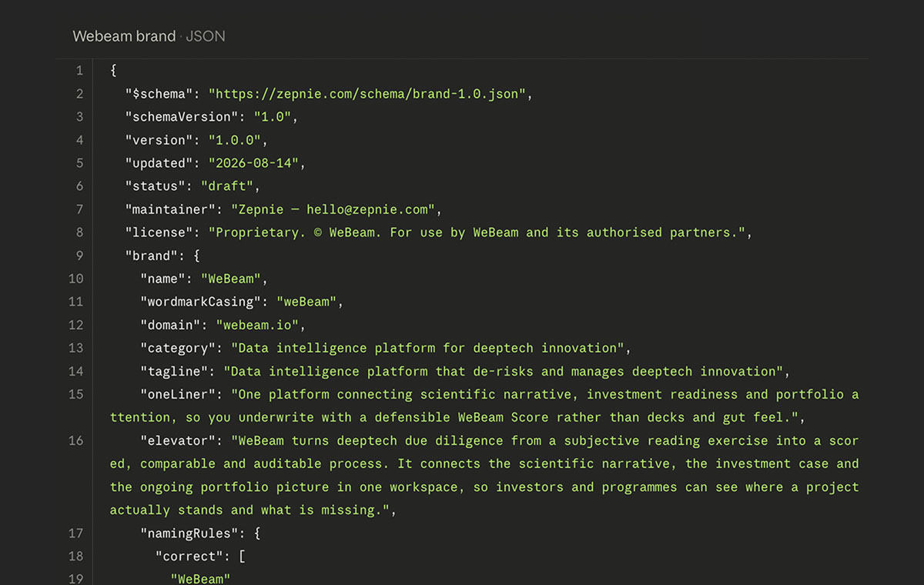Click the "tagline" key
924x585 pixels.
[x=174, y=371]
